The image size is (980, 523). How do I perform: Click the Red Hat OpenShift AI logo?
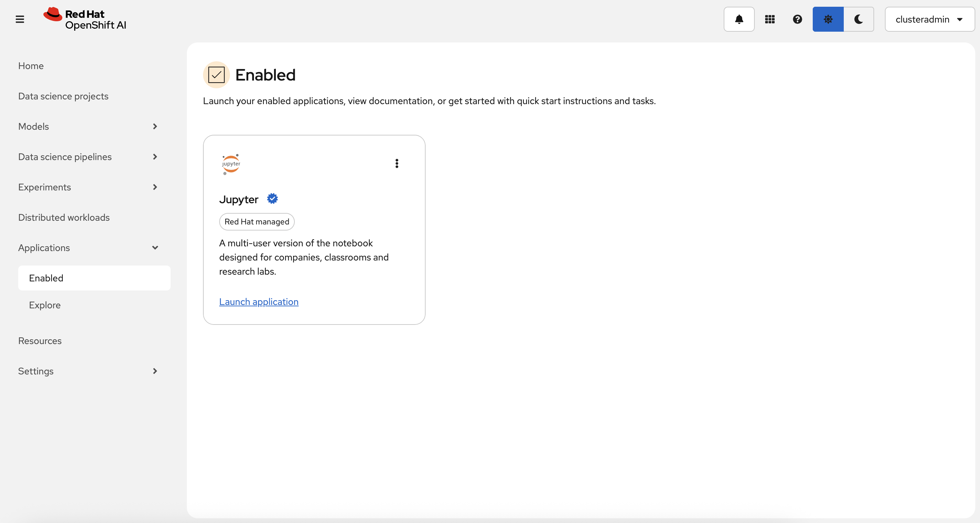click(85, 19)
